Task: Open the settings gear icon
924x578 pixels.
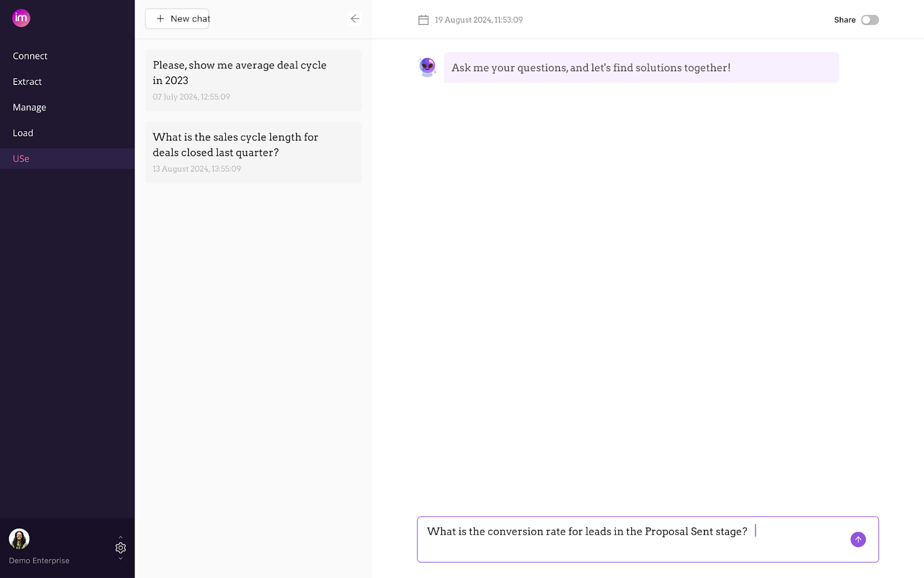Action: tap(121, 547)
